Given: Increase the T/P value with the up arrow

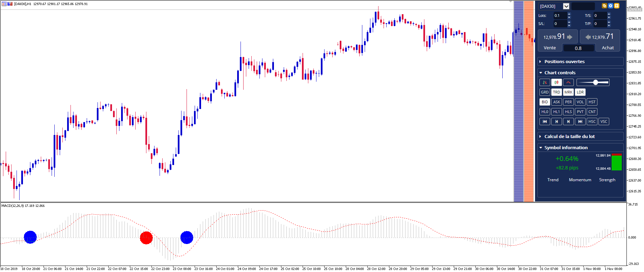Looking at the screenshot, I should point(609,22).
